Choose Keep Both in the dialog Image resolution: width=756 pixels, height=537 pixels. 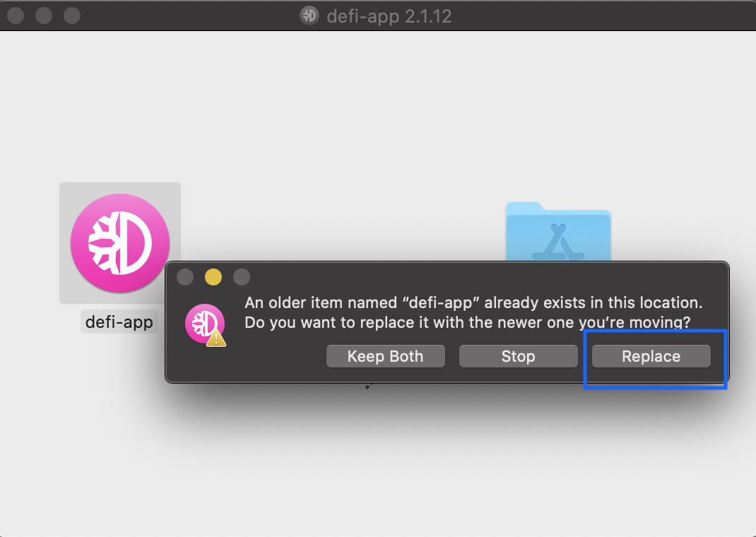pos(385,356)
